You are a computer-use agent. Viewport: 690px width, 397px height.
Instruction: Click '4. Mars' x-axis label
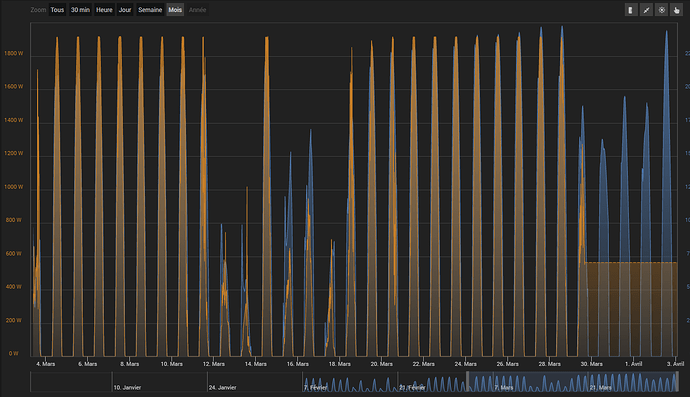click(46, 364)
